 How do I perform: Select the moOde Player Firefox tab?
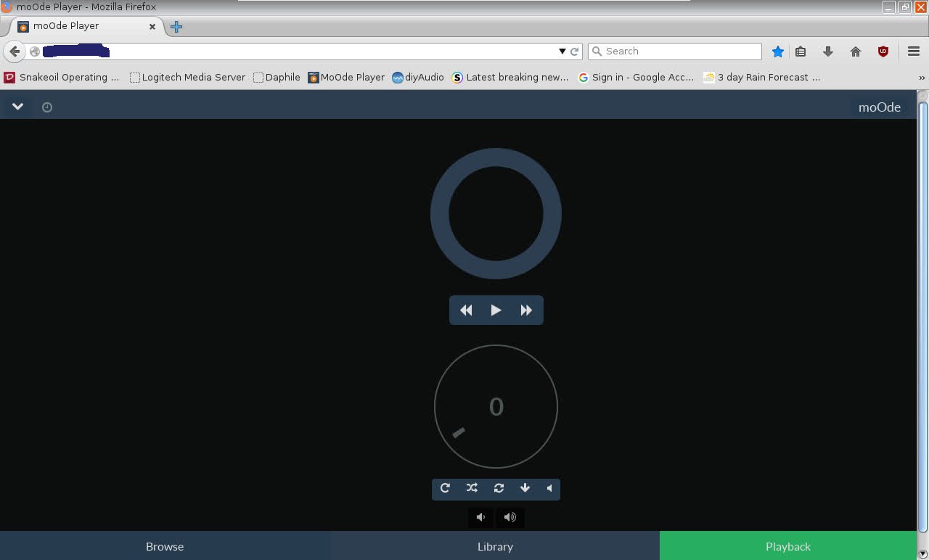coord(86,26)
